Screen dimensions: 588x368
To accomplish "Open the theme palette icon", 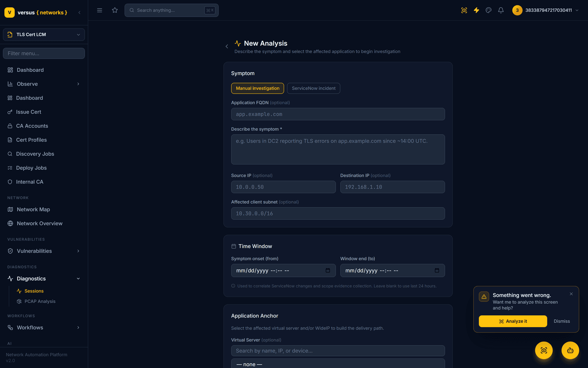I will tap(488, 10).
